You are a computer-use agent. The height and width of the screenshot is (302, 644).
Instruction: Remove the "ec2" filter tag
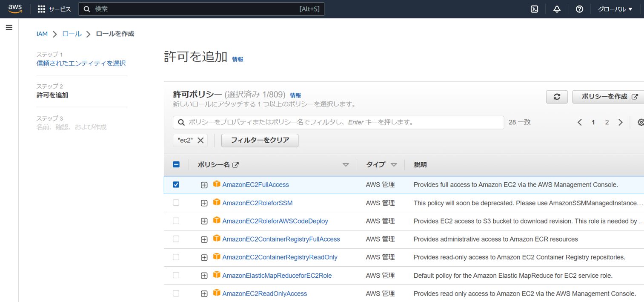click(200, 140)
